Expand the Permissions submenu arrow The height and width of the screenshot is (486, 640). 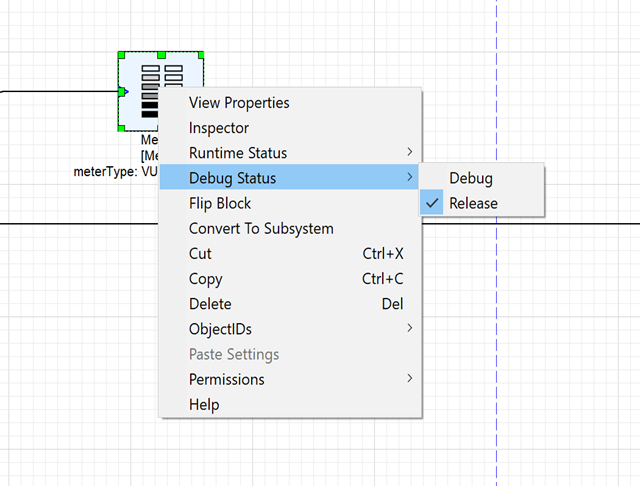(409, 378)
